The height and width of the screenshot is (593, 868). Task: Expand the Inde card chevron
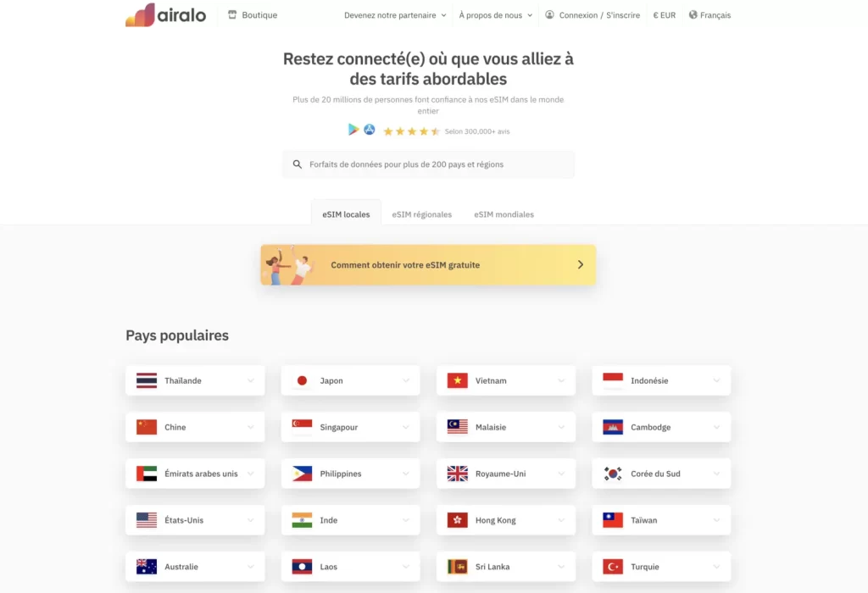tap(406, 520)
